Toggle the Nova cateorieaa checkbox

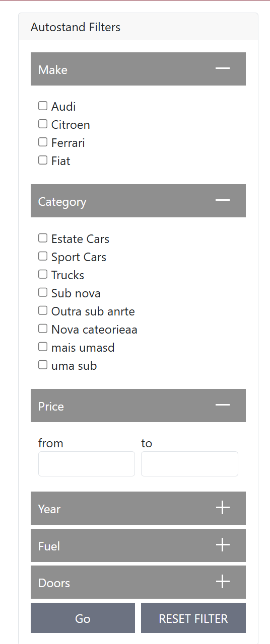coord(43,329)
